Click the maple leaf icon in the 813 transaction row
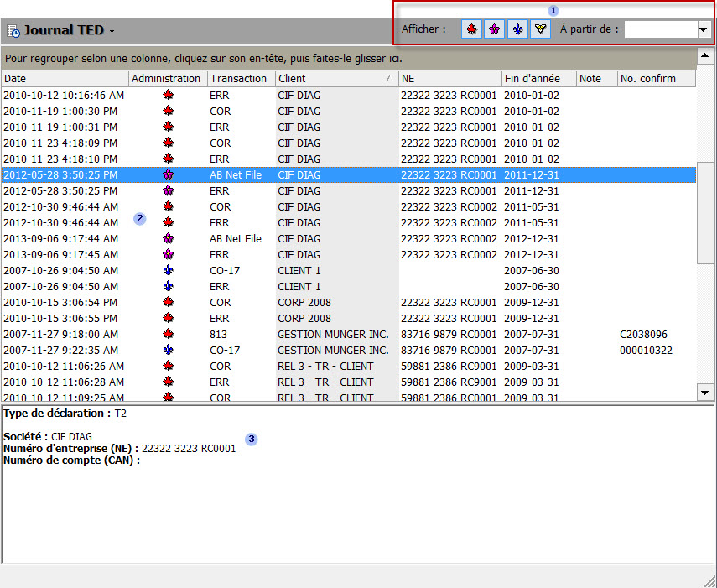Image resolution: width=717 pixels, height=588 pixels. [x=168, y=335]
